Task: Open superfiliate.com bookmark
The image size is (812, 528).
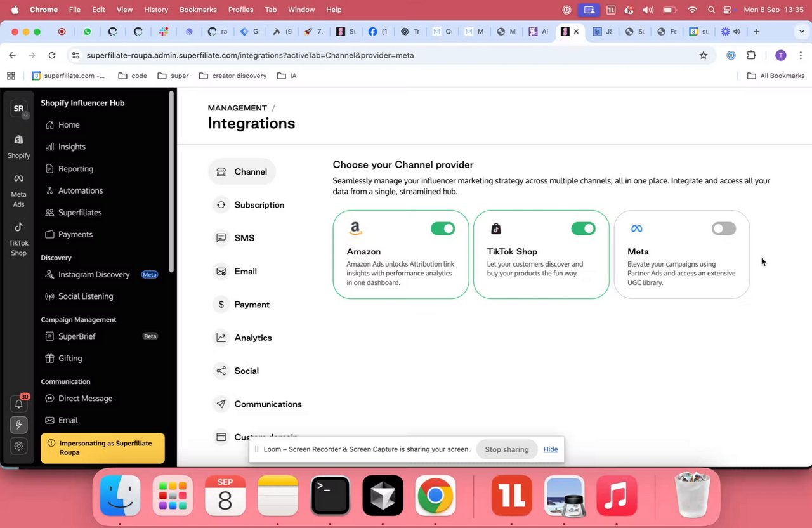Action: [69, 76]
